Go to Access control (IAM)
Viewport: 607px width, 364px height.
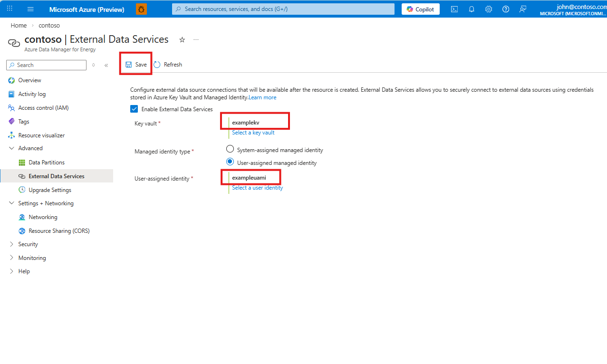coord(43,108)
